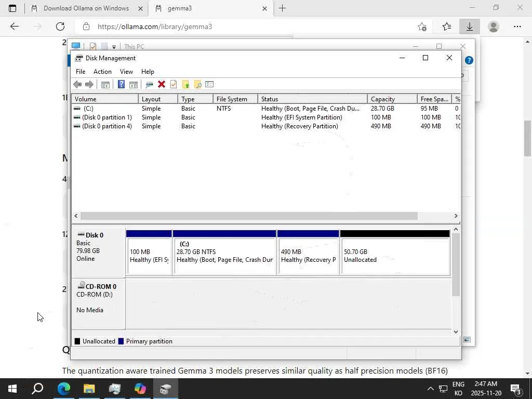The image size is (532, 399).
Task: Click the folder with green arrow toolbar icon
Action: [x=185, y=85]
